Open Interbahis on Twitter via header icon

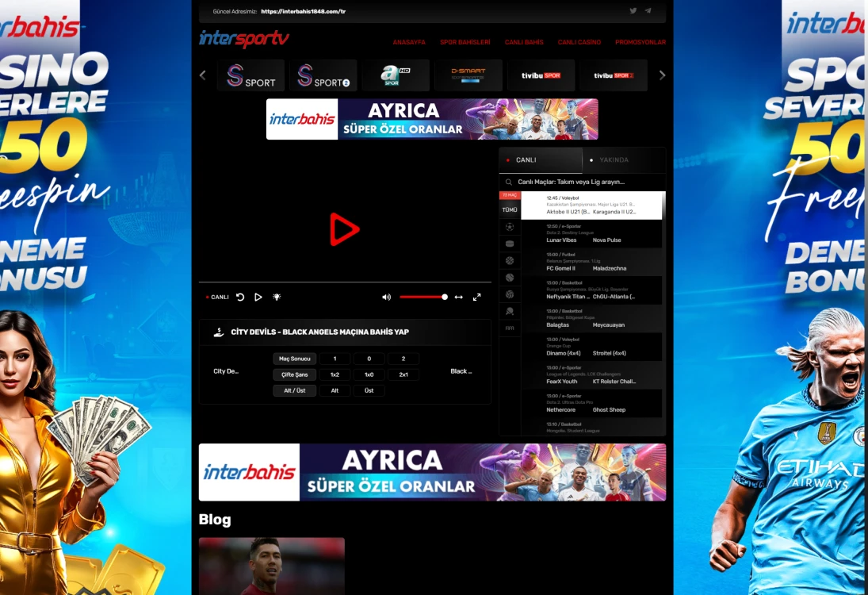[x=633, y=11]
